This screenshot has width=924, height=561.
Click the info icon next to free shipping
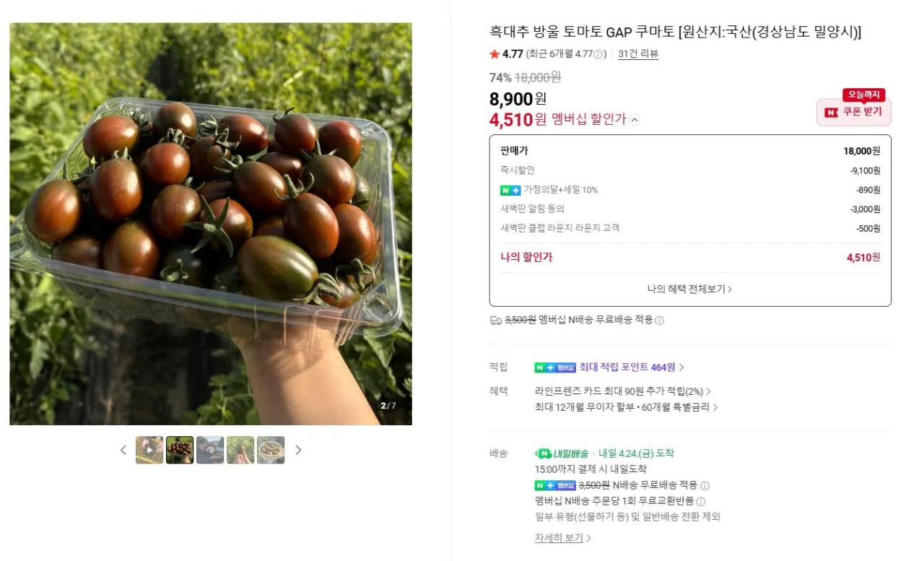(x=659, y=320)
